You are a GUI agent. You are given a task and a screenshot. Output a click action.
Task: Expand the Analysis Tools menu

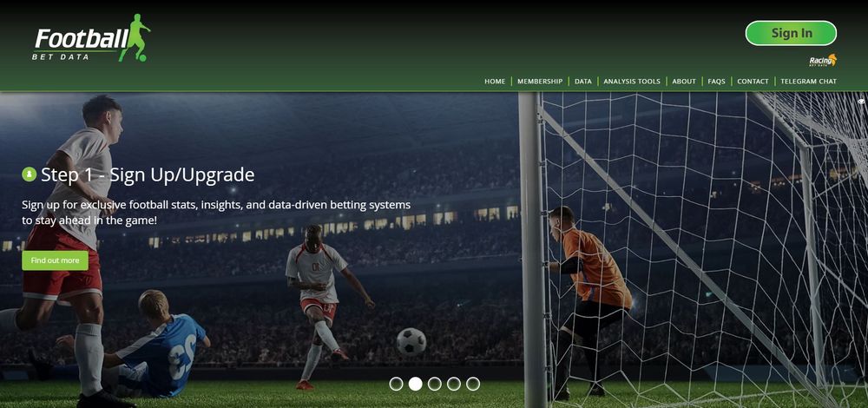(632, 82)
